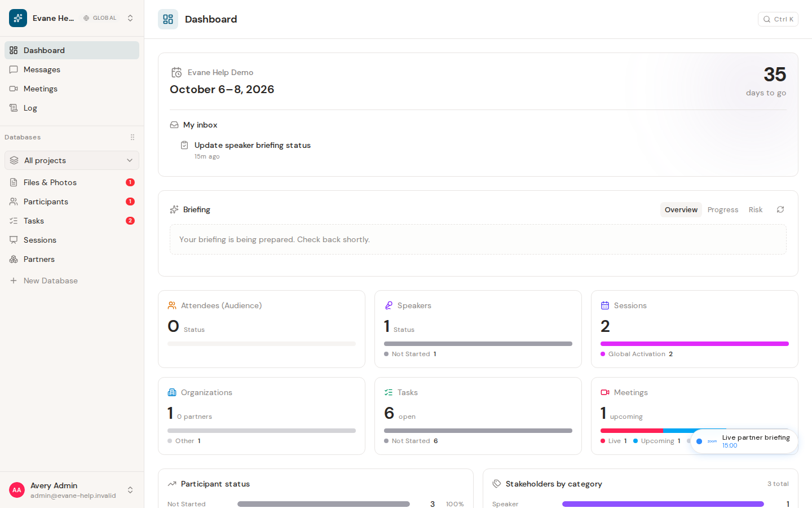Switch to the Overview briefing tab
This screenshot has width=812, height=508.
(x=681, y=209)
